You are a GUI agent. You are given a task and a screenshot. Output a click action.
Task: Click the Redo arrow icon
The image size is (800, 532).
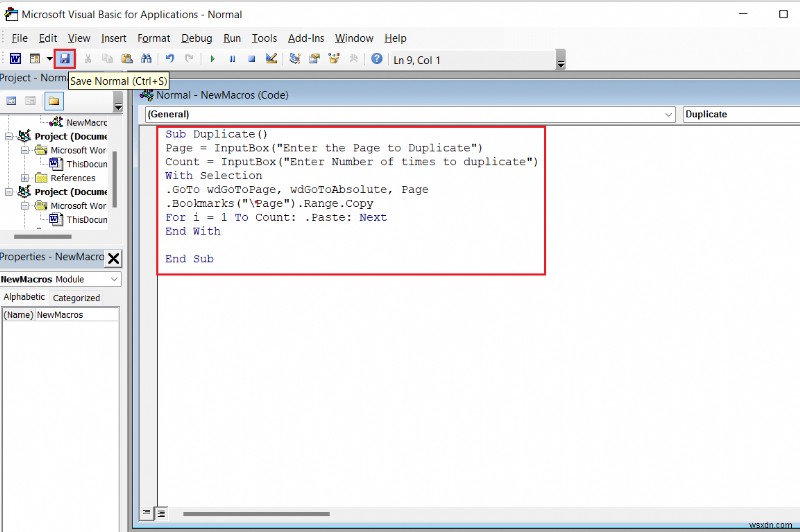pos(189,59)
